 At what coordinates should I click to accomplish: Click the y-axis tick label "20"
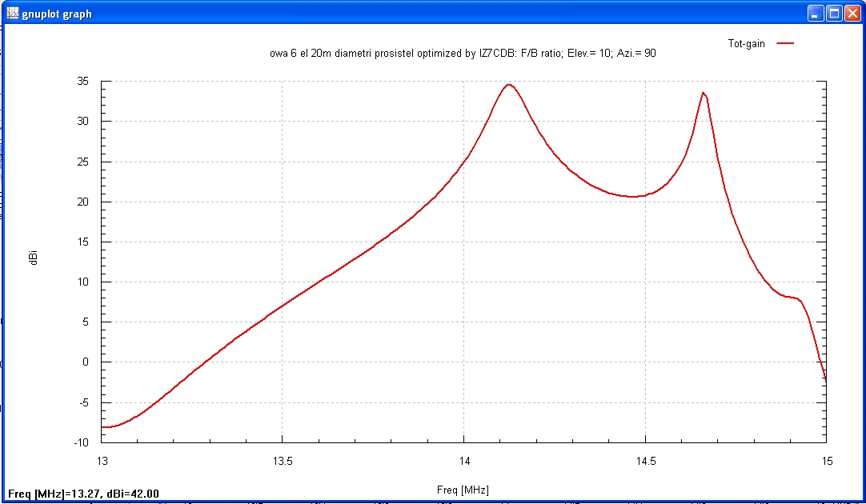click(82, 202)
